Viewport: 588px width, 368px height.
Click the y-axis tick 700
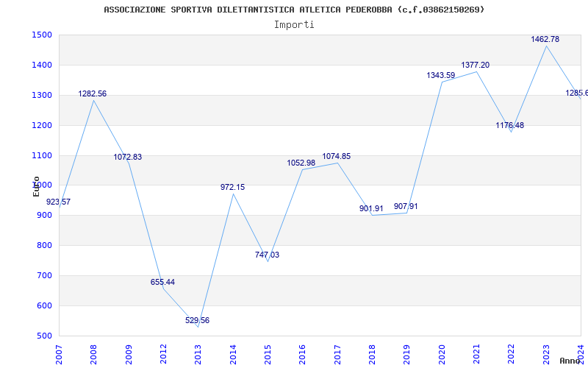(x=43, y=275)
